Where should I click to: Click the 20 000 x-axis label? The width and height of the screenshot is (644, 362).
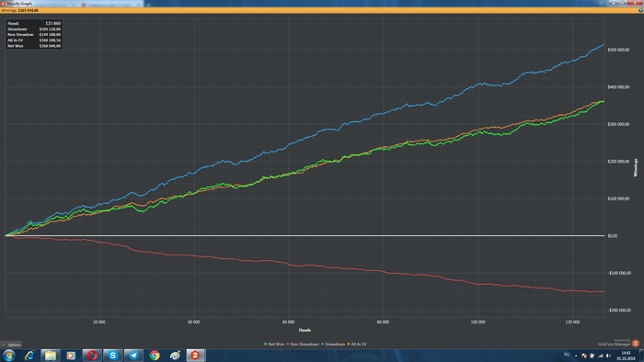[99, 322]
